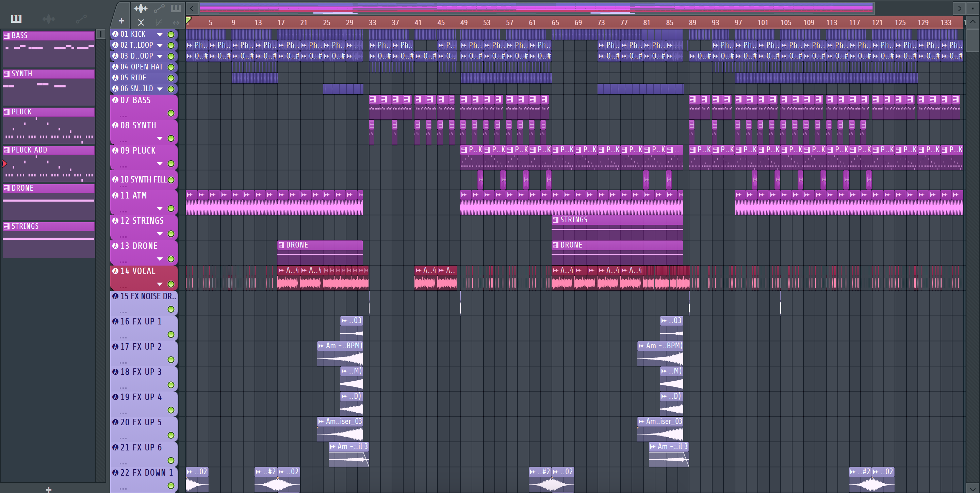Click the piano icon of DRONE pattern in picker
Screen dimensions: 980x493
coord(6,188)
